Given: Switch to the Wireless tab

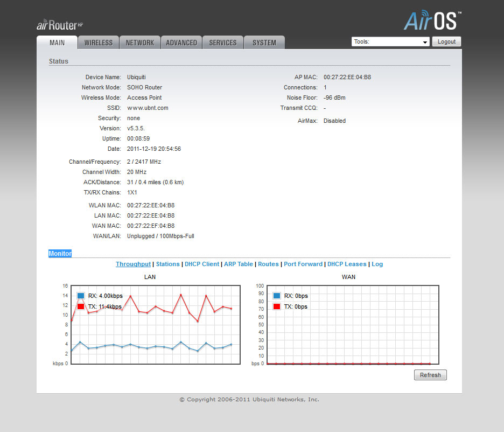Looking at the screenshot, I should 99,43.
